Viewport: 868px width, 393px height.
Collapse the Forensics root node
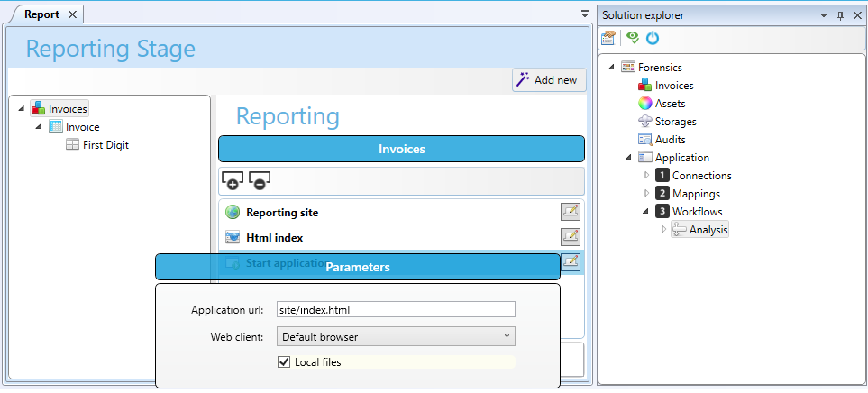tap(611, 67)
